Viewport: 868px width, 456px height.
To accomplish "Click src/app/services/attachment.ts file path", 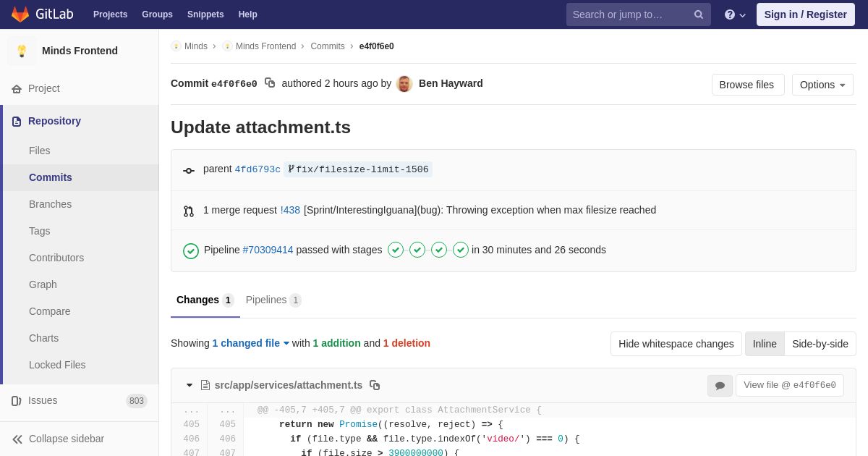I will coord(289,385).
